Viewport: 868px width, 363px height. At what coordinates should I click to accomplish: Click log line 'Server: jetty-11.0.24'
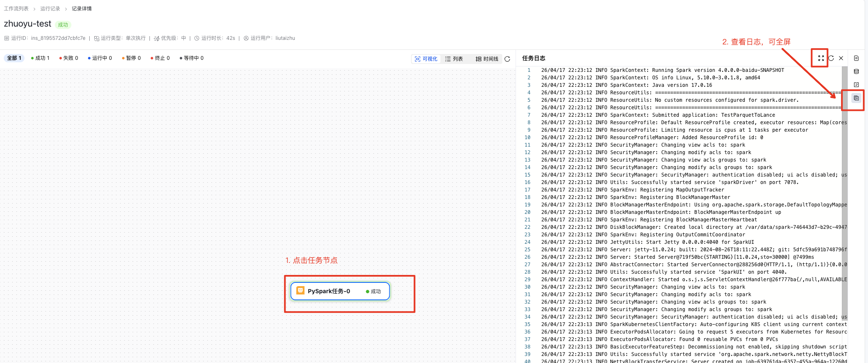pyautogui.click(x=694, y=250)
